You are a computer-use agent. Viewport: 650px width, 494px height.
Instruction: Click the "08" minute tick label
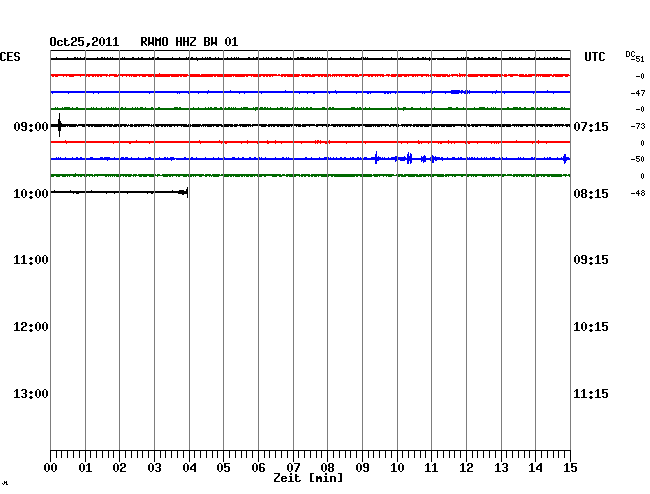click(327, 468)
